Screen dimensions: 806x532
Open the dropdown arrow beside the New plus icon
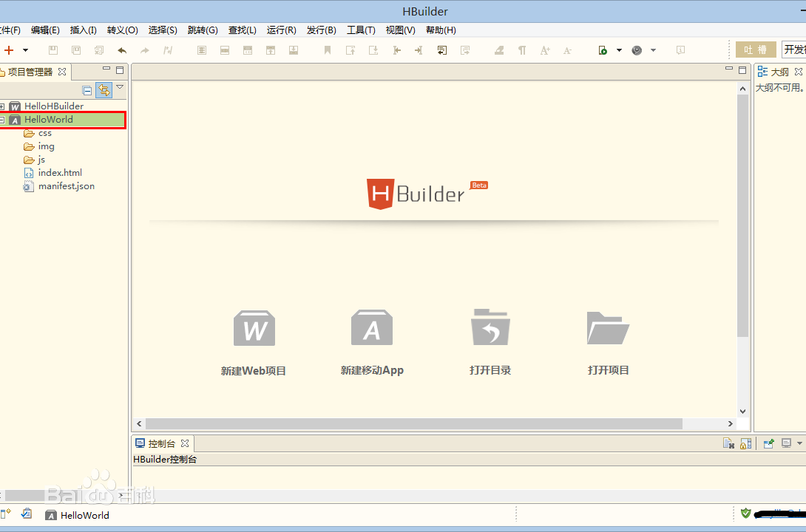25,50
